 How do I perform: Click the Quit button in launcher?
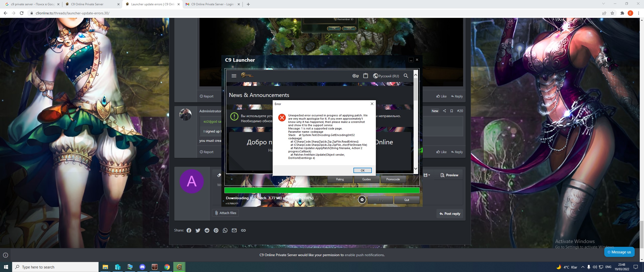pos(407,200)
